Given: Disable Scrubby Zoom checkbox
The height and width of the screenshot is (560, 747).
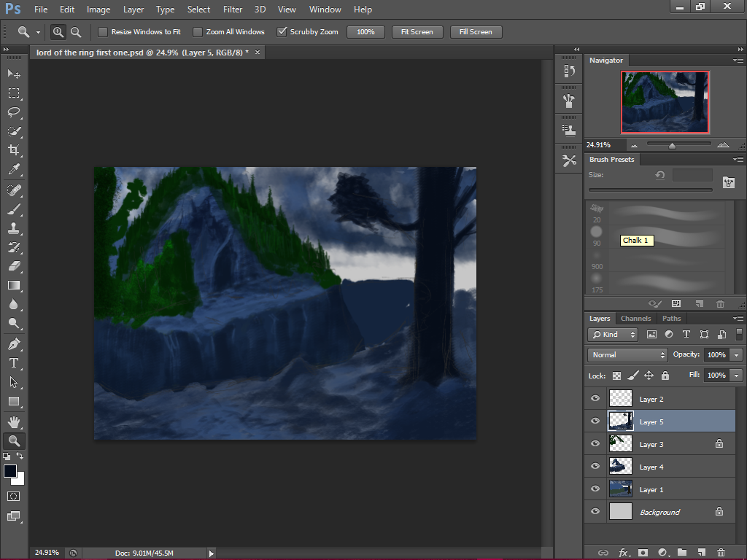Looking at the screenshot, I should tap(282, 32).
